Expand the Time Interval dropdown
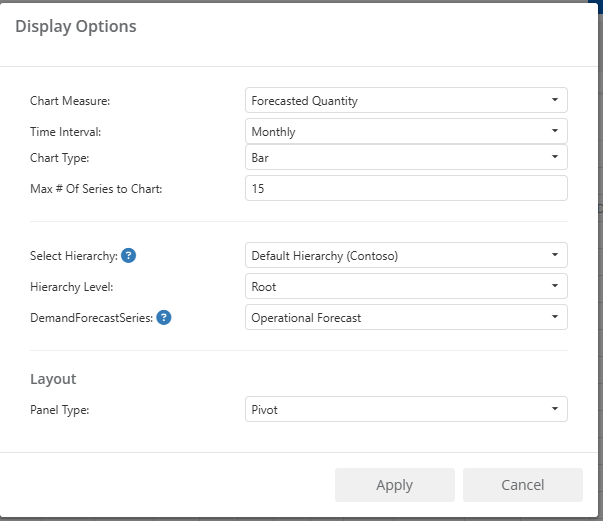This screenshot has height=521, width=603. pos(406,131)
